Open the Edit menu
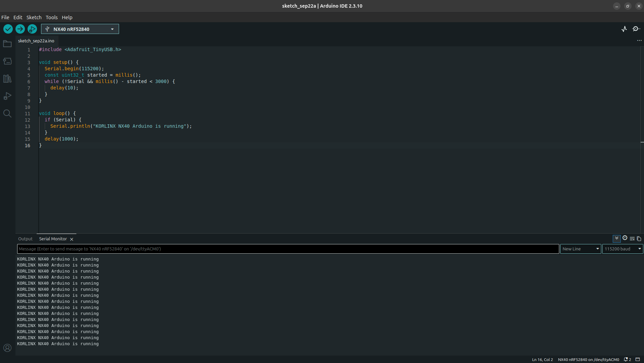 click(18, 17)
